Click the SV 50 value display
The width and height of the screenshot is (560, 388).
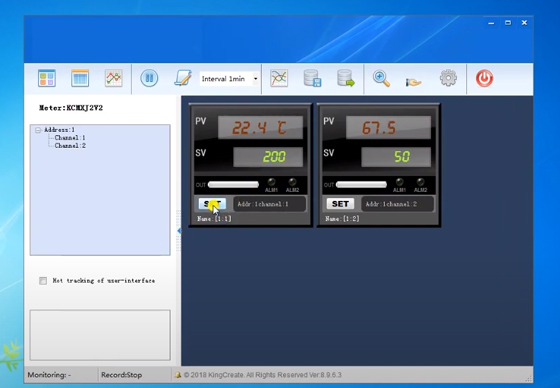[396, 156]
